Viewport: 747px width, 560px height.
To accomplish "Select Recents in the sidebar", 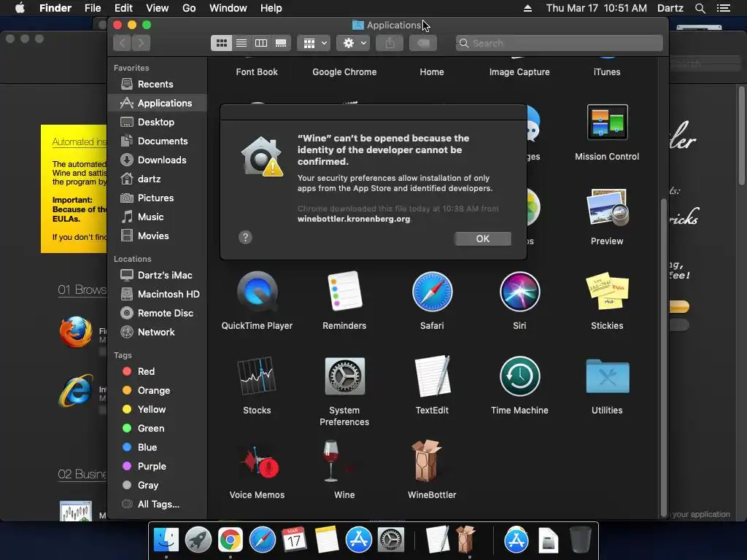I will point(158,85).
